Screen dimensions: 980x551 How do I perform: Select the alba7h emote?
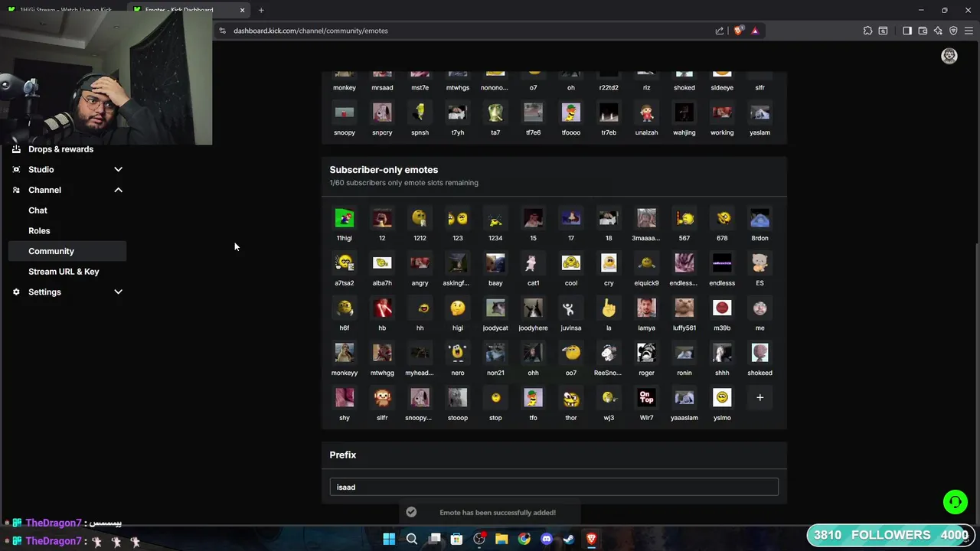coord(382,264)
